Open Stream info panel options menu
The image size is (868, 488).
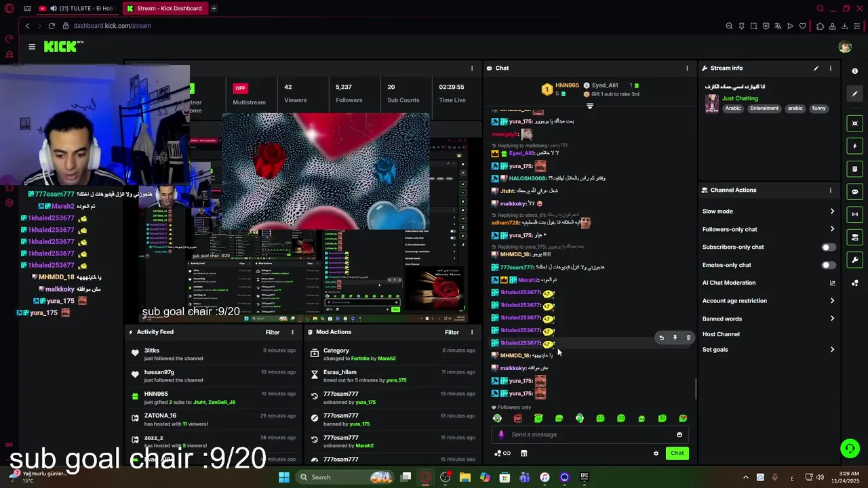tap(830, 68)
